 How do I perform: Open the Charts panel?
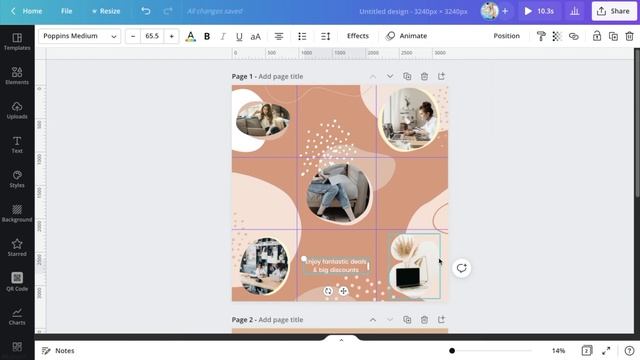[17, 316]
